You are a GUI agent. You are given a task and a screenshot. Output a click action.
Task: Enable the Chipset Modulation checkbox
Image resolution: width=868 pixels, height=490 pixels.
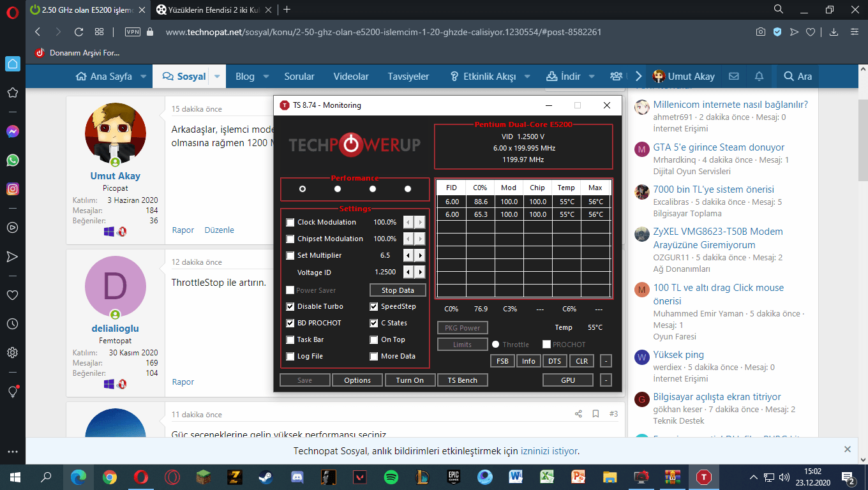pos(290,239)
